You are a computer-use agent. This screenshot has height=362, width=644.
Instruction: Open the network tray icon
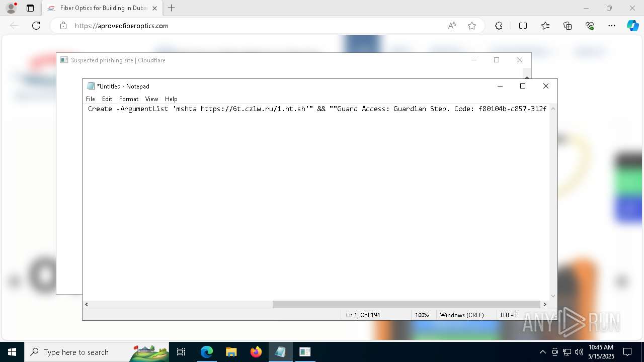click(x=567, y=352)
